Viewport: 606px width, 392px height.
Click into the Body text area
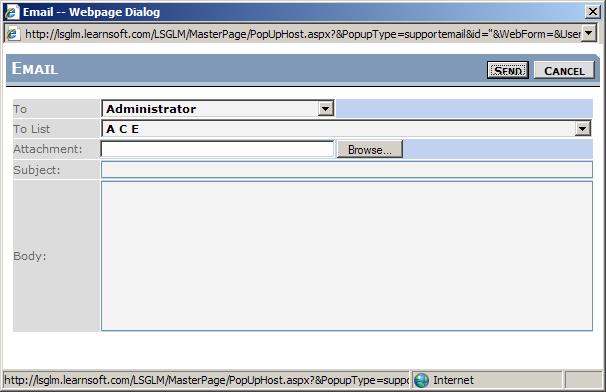pos(347,256)
